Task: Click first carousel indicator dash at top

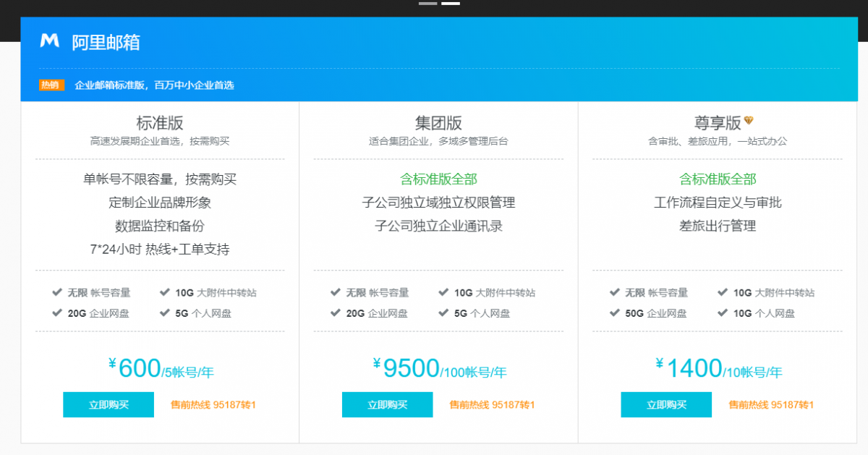Action: (x=427, y=4)
